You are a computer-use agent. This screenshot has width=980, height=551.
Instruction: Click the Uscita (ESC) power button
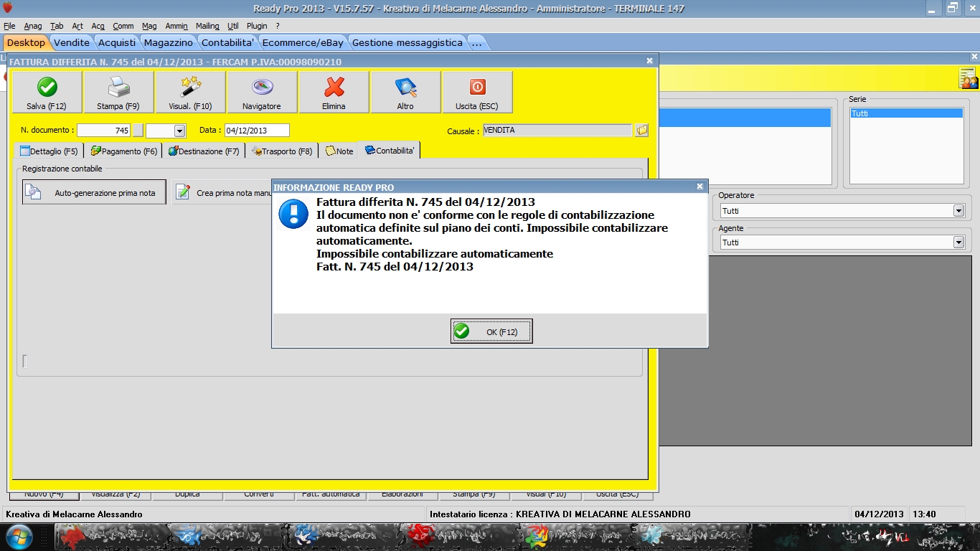coord(477,92)
